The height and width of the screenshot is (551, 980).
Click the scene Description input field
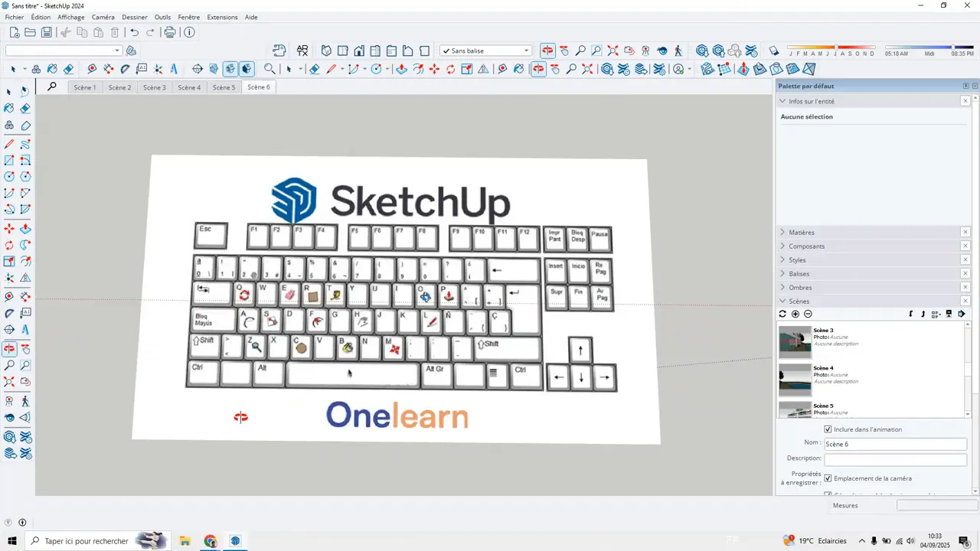(x=894, y=458)
